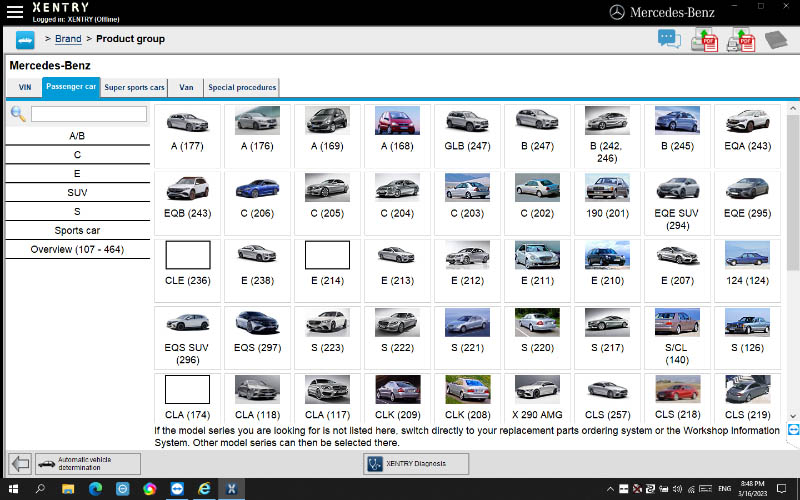800x500 pixels.
Task: Filter by E class category
Action: pyautogui.click(x=77, y=173)
